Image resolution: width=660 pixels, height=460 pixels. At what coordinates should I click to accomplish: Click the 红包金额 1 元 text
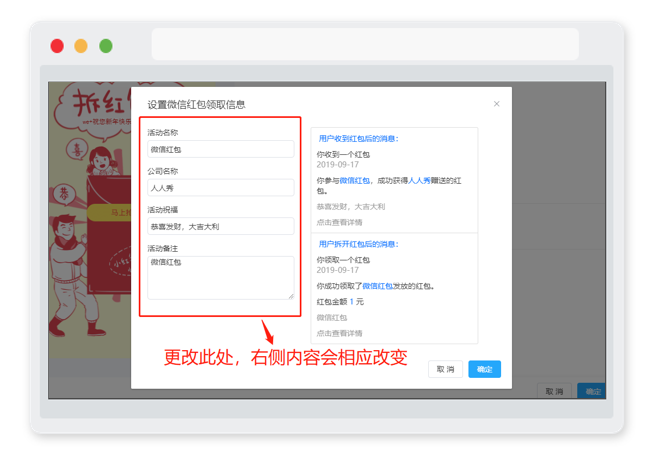point(340,302)
